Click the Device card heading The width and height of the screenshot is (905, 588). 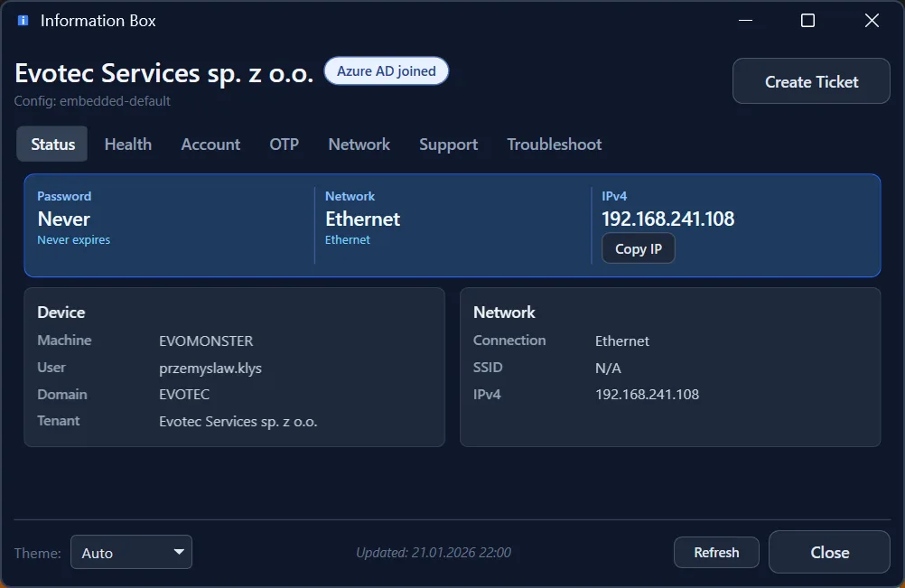(x=61, y=313)
